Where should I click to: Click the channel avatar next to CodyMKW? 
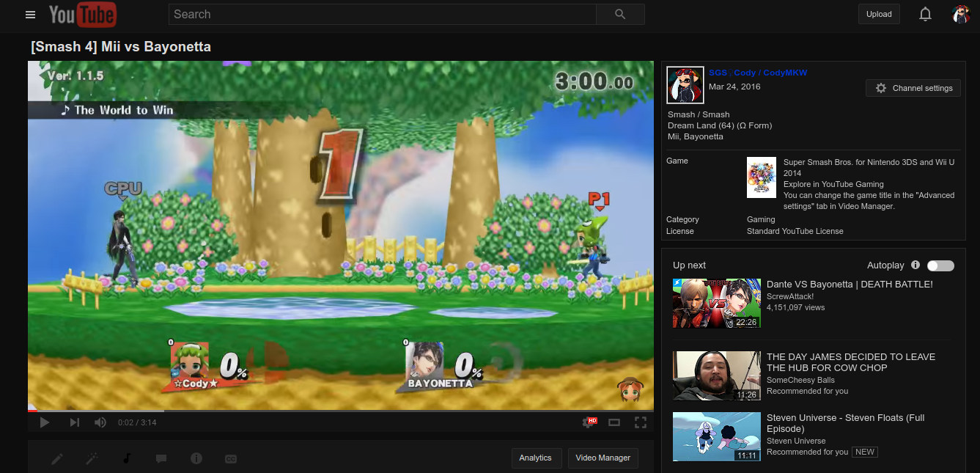[685, 85]
